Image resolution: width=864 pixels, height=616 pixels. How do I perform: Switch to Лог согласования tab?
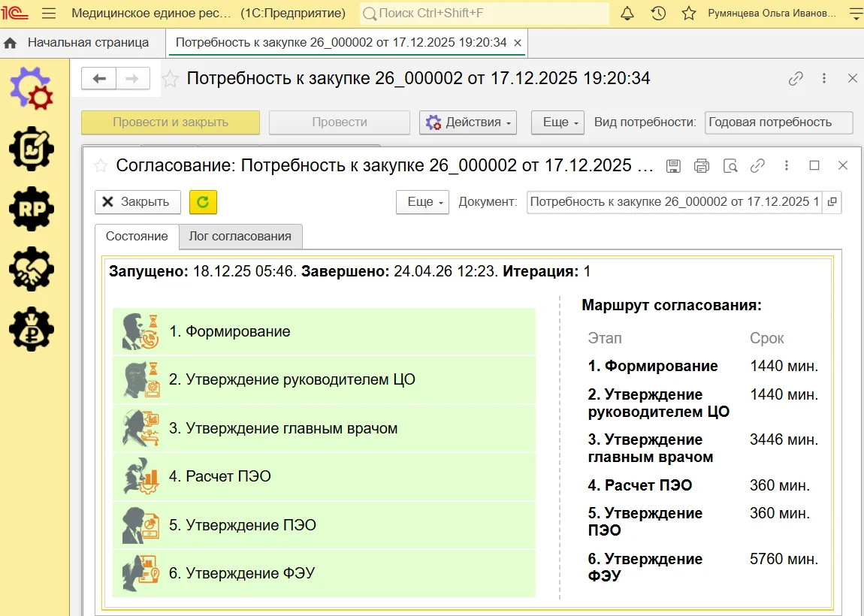point(240,237)
